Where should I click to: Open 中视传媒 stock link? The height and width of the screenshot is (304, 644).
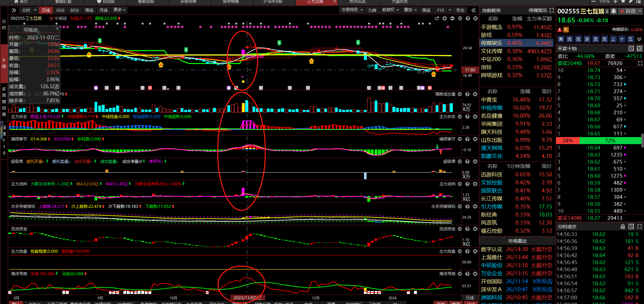(492, 108)
